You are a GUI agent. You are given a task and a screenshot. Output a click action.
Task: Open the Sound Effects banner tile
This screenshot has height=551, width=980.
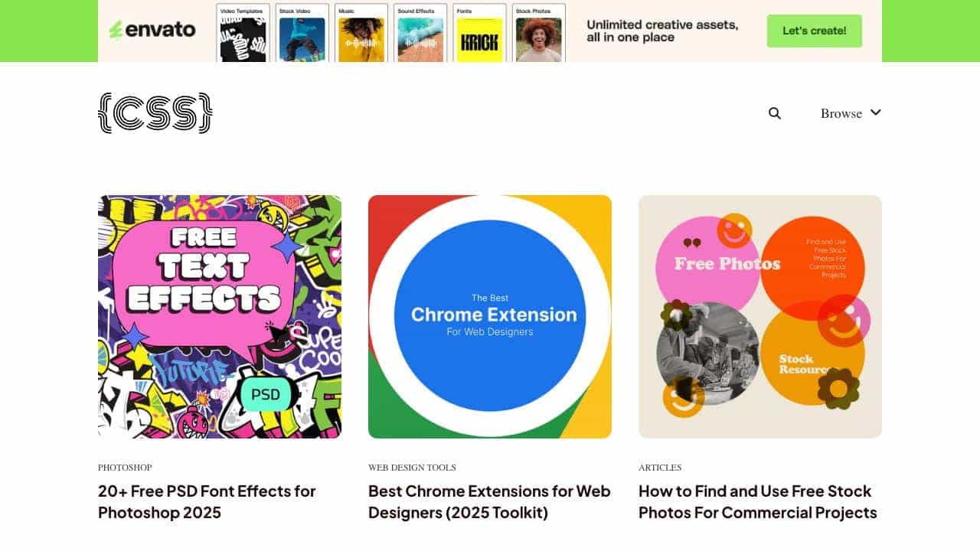pos(420,33)
